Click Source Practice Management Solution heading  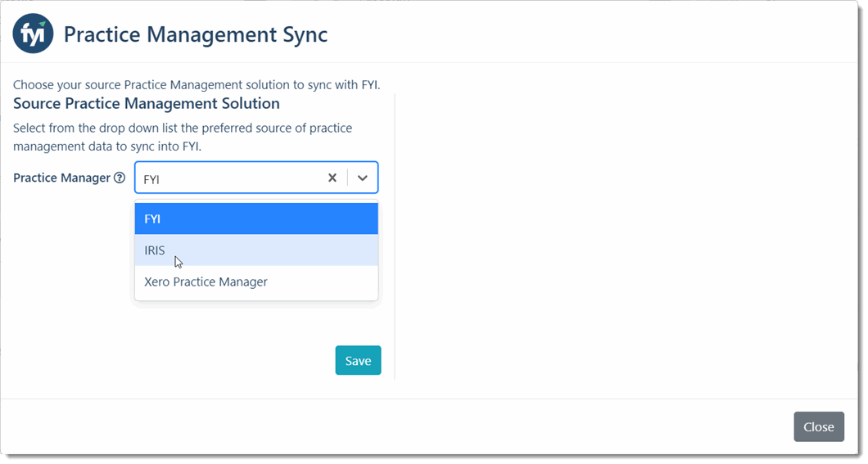147,103
